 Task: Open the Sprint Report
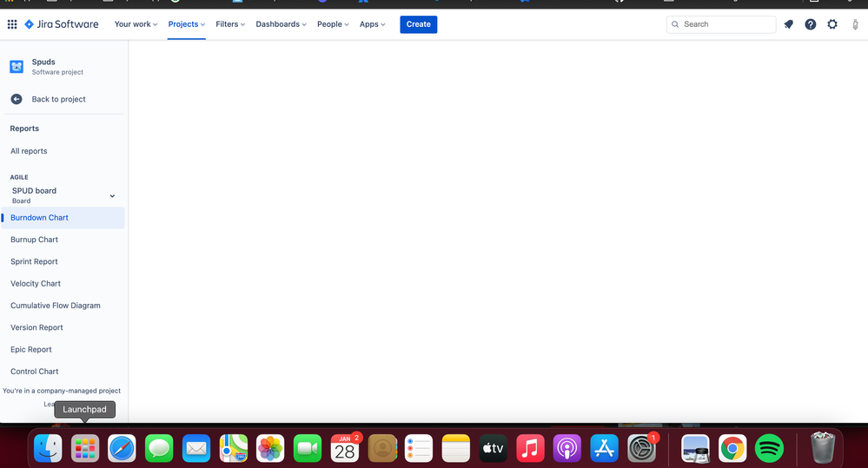tap(35, 261)
